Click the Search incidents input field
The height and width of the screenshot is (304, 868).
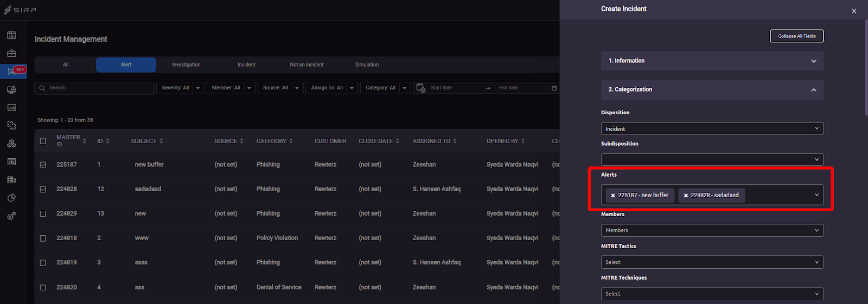coord(94,88)
